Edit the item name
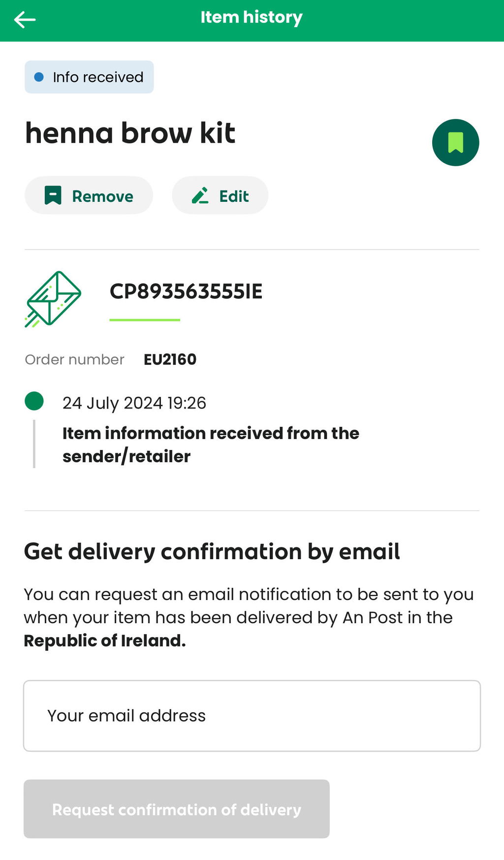 pos(220,195)
